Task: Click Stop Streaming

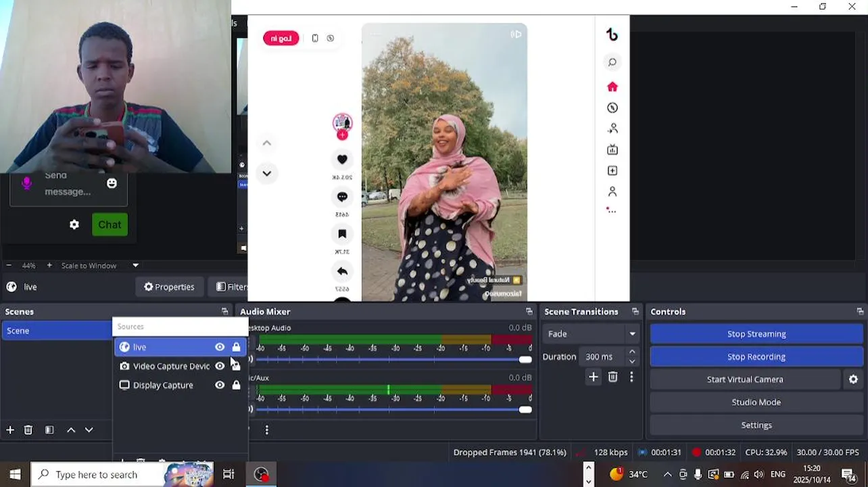Action: coord(756,333)
